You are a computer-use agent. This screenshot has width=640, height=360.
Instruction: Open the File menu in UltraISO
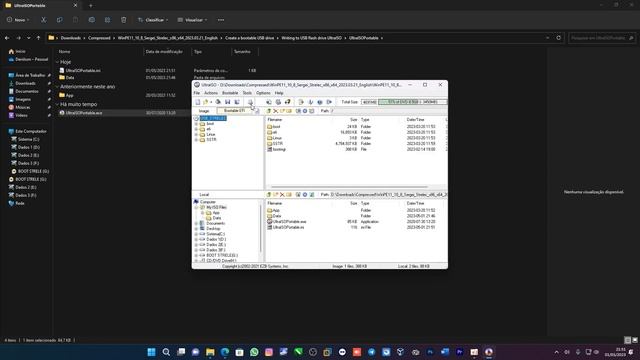197,93
